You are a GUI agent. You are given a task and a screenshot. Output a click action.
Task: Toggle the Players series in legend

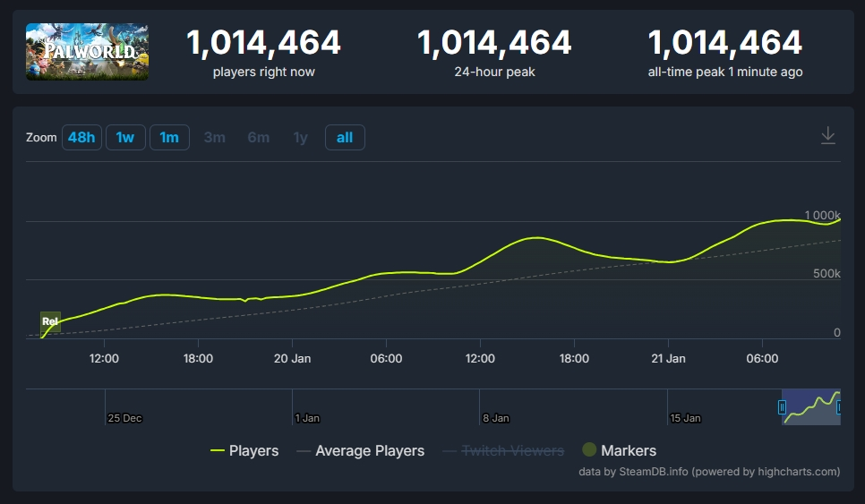244,451
